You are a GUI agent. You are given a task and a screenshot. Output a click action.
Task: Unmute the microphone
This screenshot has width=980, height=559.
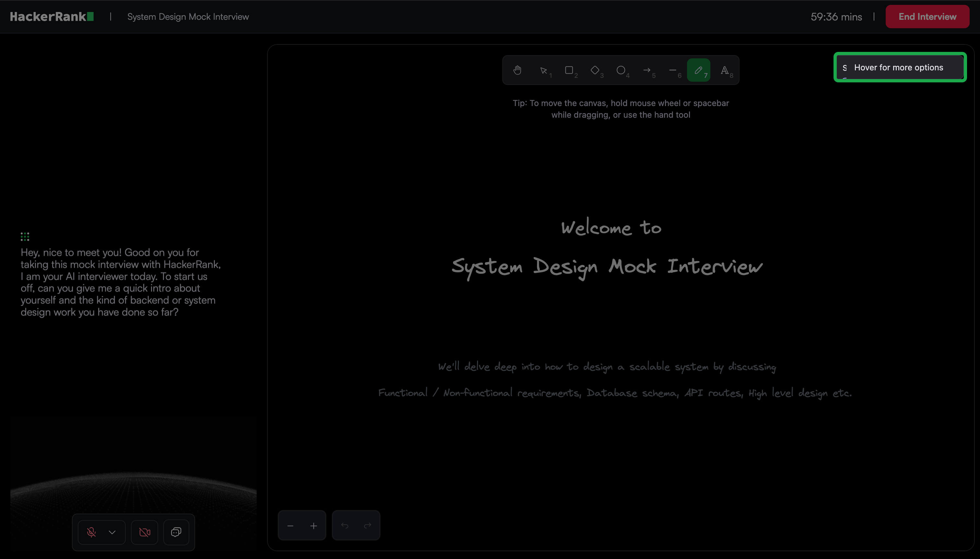click(91, 532)
